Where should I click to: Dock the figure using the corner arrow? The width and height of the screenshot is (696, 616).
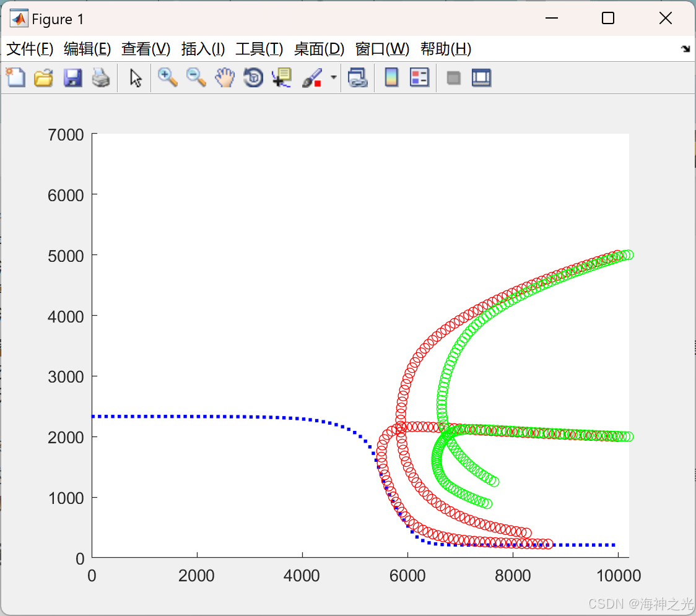pyautogui.click(x=686, y=49)
